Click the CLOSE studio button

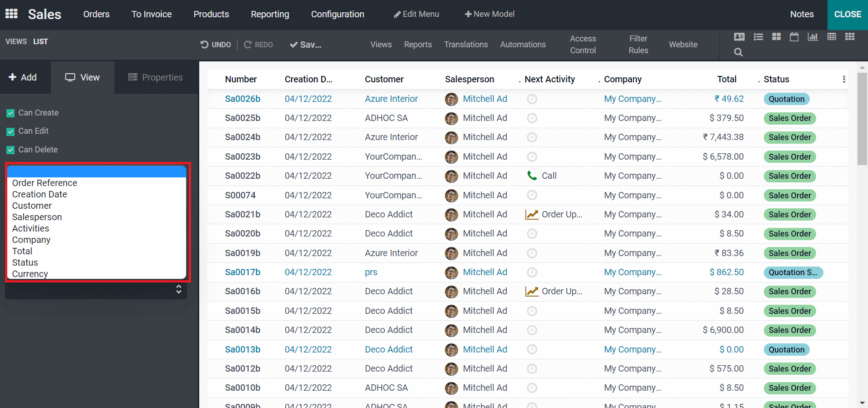coord(848,15)
